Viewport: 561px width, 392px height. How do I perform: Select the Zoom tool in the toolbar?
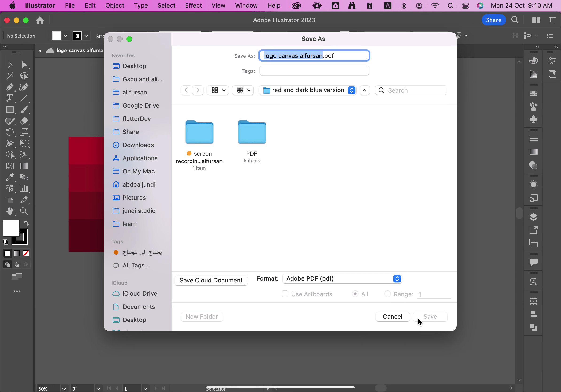(24, 211)
